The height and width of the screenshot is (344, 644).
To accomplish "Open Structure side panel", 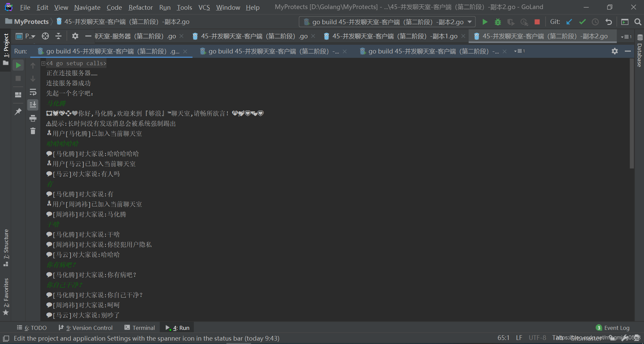I will tap(6, 247).
